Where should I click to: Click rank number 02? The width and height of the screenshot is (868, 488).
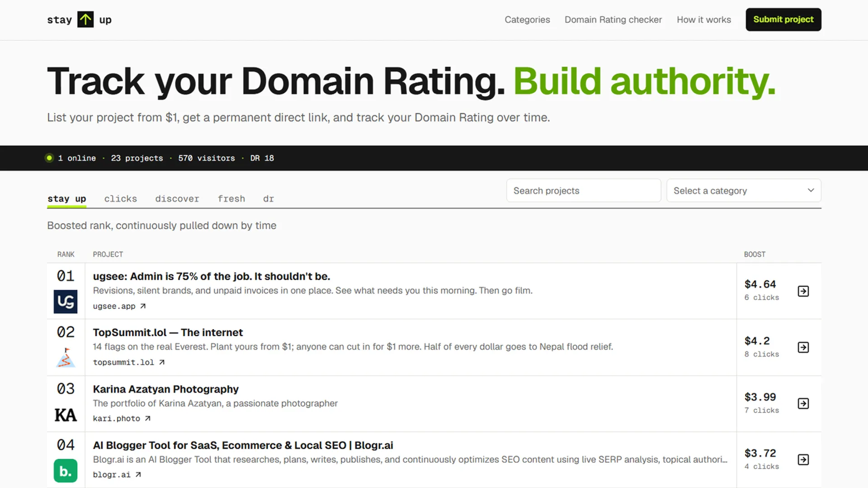pos(66,332)
